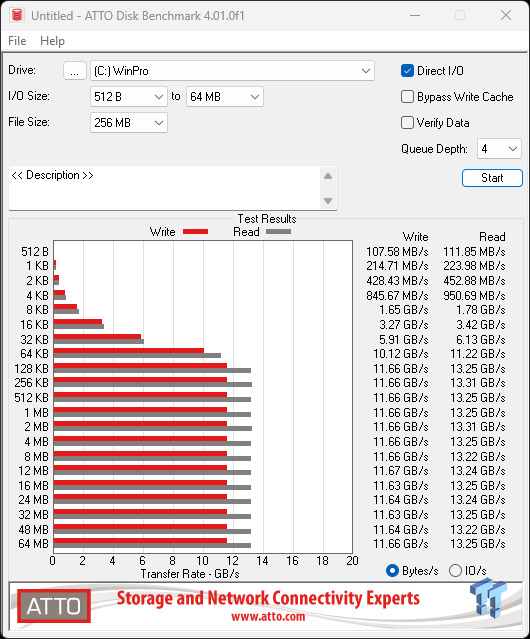Click the 64 MB read value 13.25 GB/s
Image resolution: width=530 pixels, height=639 pixels.
(477, 544)
